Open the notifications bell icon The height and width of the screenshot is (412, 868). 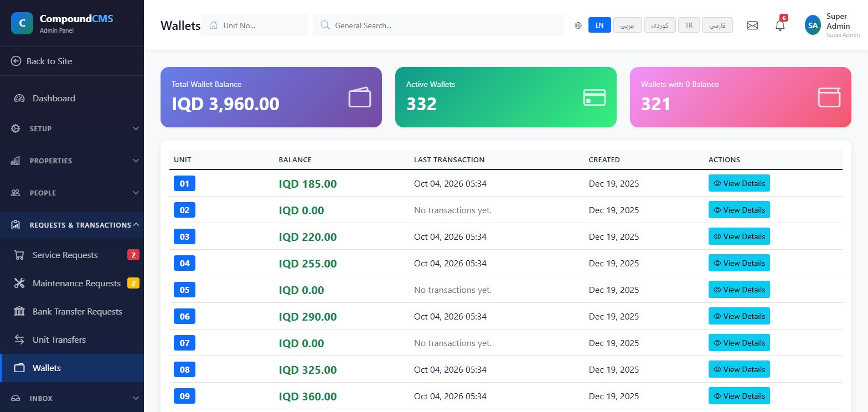[780, 25]
